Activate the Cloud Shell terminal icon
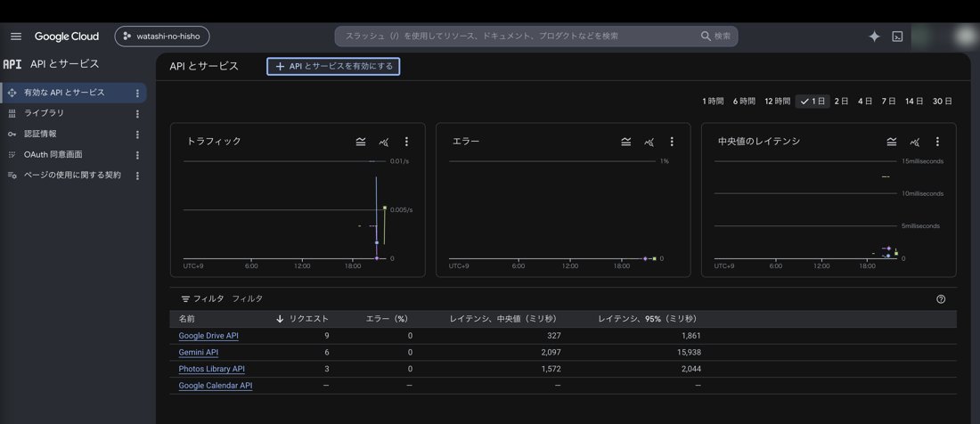The height and width of the screenshot is (424, 980). 897,37
